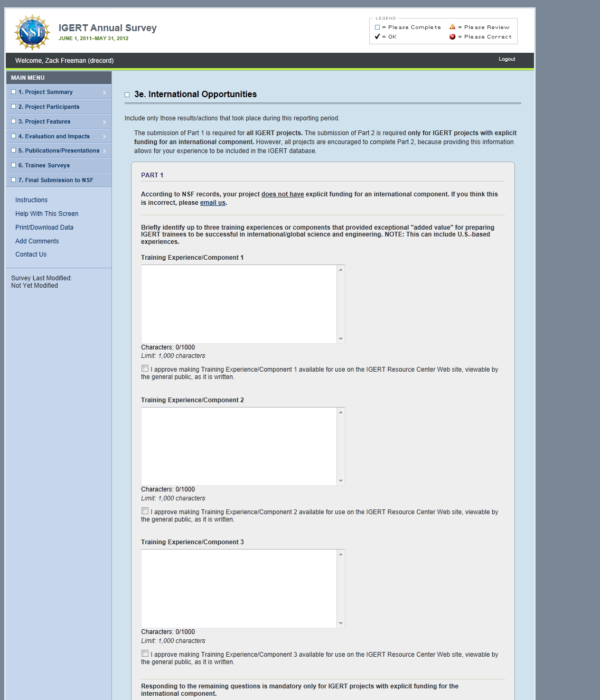Viewport: 600px width, 700px height.
Task: Open Print/Download Data link
Action: point(44,228)
